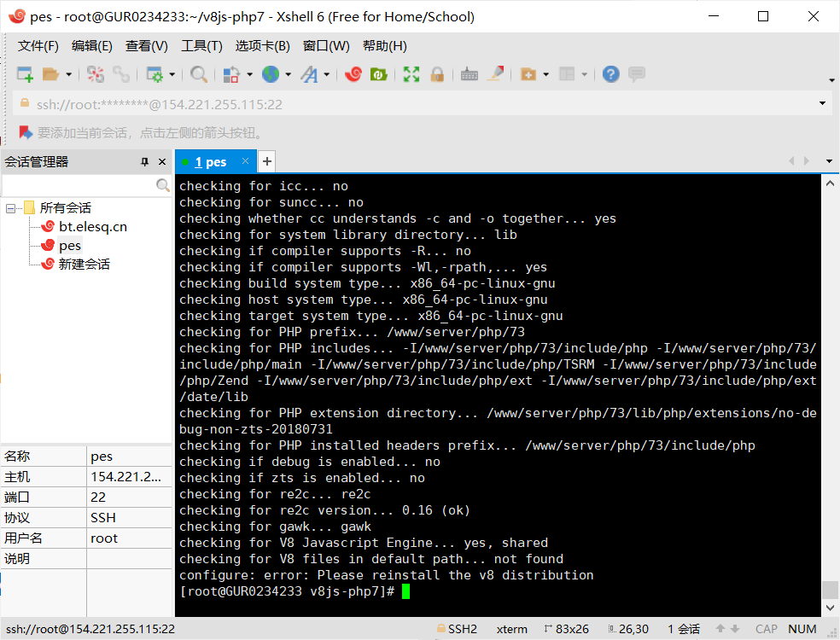840x640 pixels.
Task: Expand the Font dropdown arrow
Action: [x=326, y=74]
